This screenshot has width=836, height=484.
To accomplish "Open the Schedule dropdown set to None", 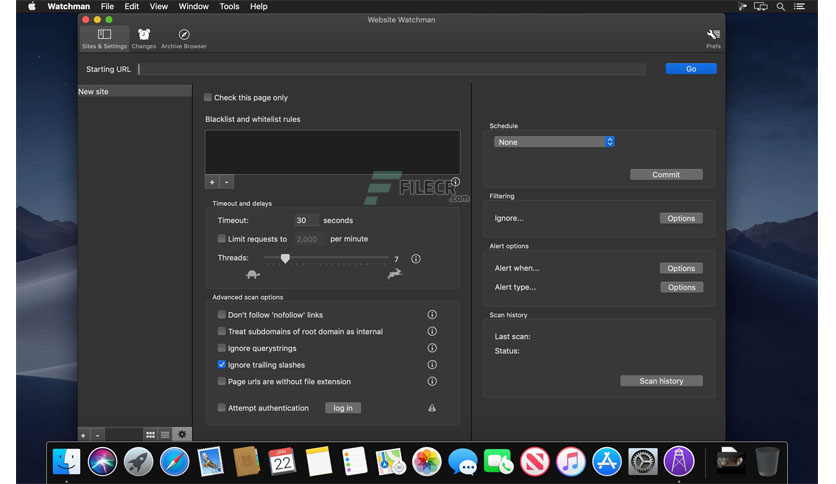I will [554, 142].
